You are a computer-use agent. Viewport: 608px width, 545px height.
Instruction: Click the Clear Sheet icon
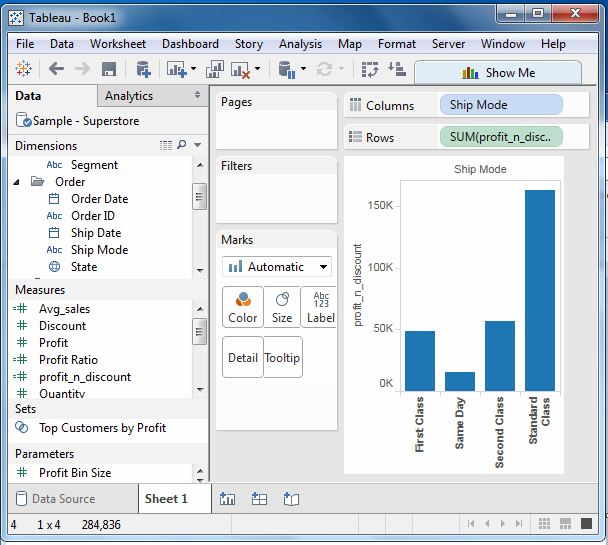(x=241, y=69)
